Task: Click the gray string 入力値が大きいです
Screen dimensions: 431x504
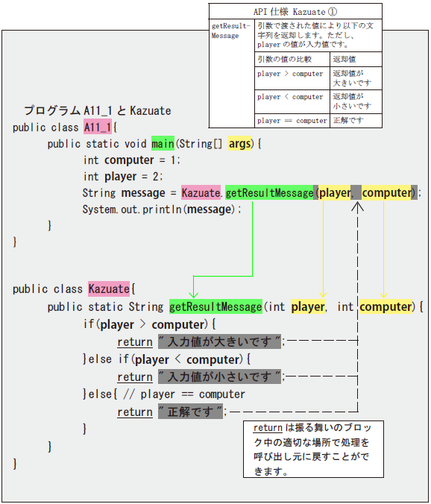Action: [x=219, y=341]
